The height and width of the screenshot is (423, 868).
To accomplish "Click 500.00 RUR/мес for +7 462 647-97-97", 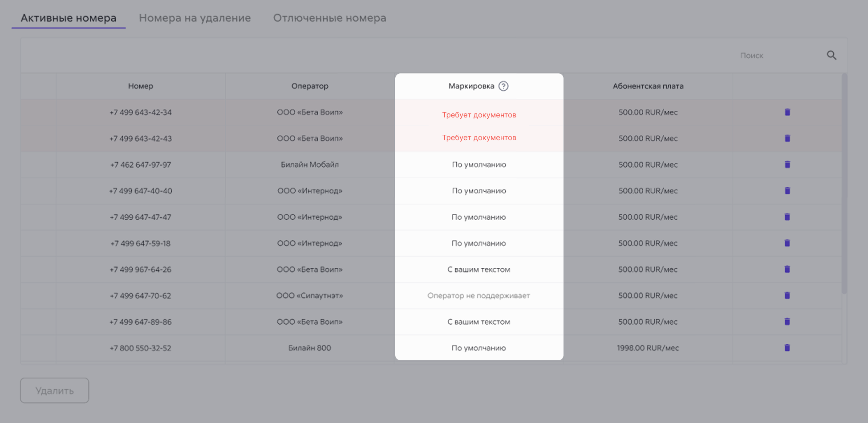I will coord(648,165).
